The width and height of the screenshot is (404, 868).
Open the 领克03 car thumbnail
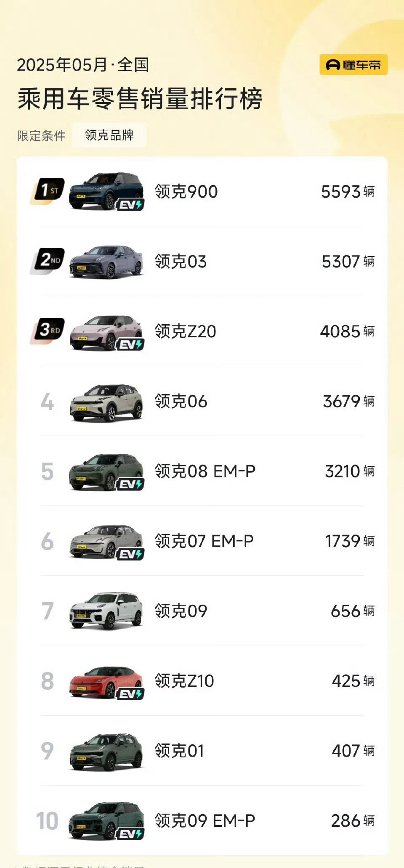point(106,262)
